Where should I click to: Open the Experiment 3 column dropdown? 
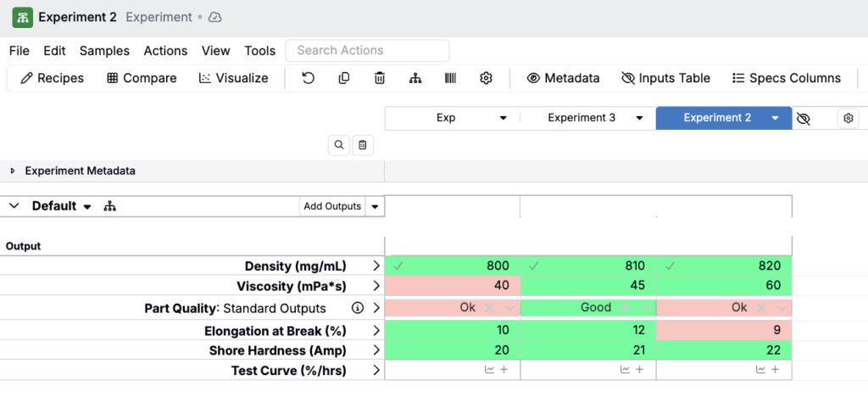(639, 118)
